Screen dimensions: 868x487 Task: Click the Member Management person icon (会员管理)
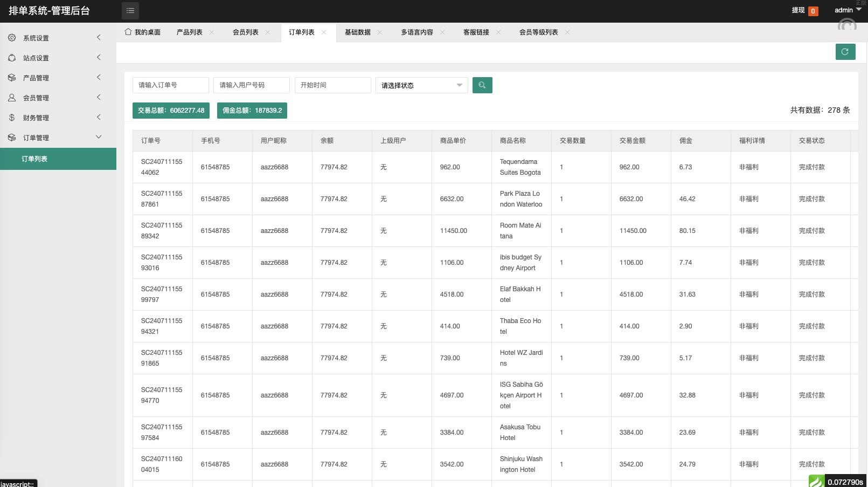pyautogui.click(x=12, y=98)
